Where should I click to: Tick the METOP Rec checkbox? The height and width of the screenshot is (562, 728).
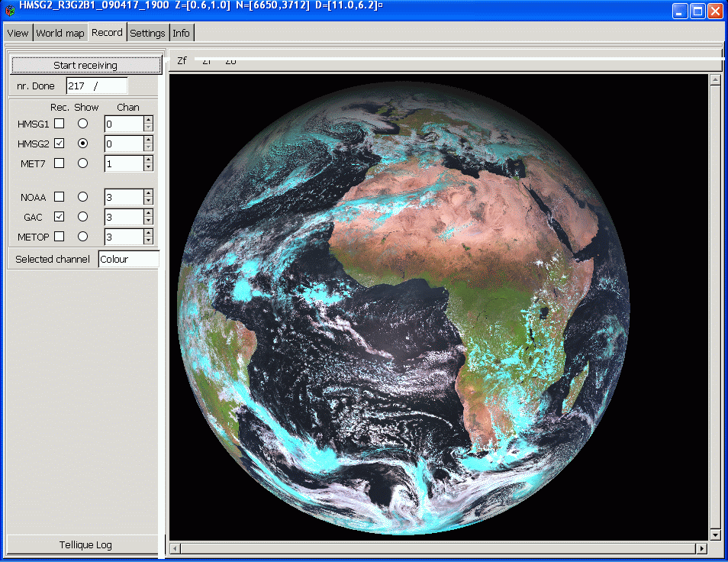coord(59,237)
